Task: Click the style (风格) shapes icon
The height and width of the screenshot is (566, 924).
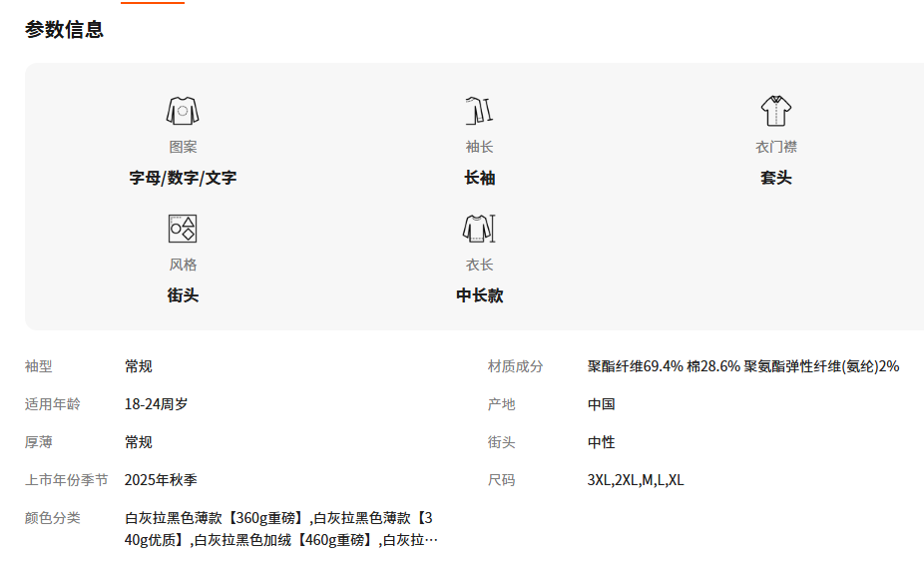Action: tap(183, 229)
